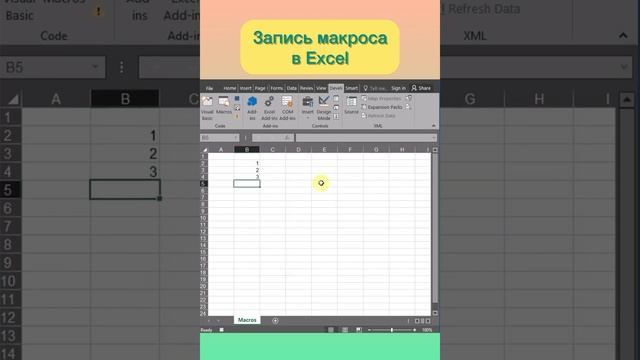Select row 10 header in small window

tap(203, 218)
